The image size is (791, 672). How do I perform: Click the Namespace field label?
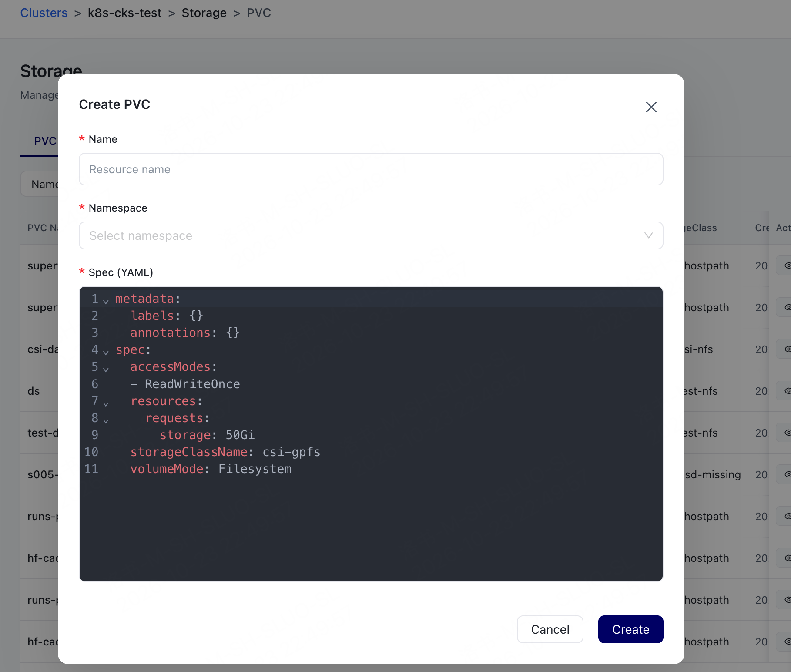click(x=118, y=208)
